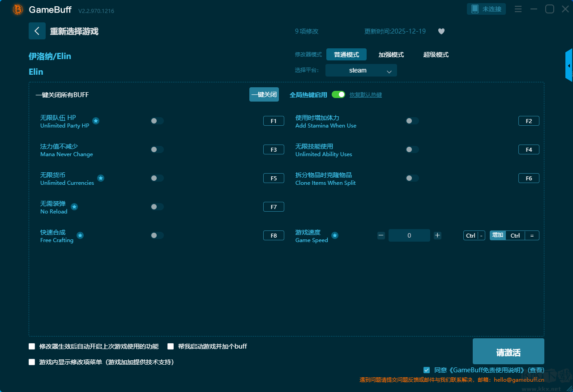The width and height of the screenshot is (573, 392).
Task: Click the 一键关闭 button
Action: [x=264, y=94]
